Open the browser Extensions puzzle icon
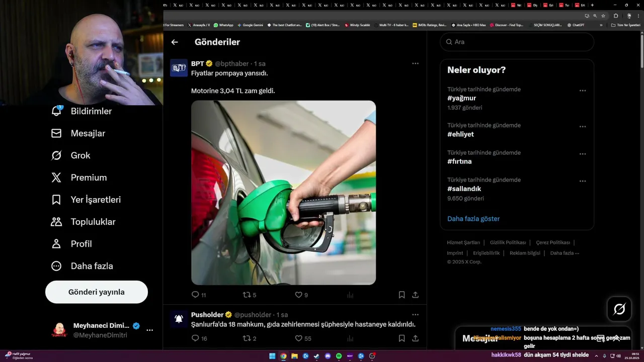Screen dimensions: 644x362 point(616,16)
